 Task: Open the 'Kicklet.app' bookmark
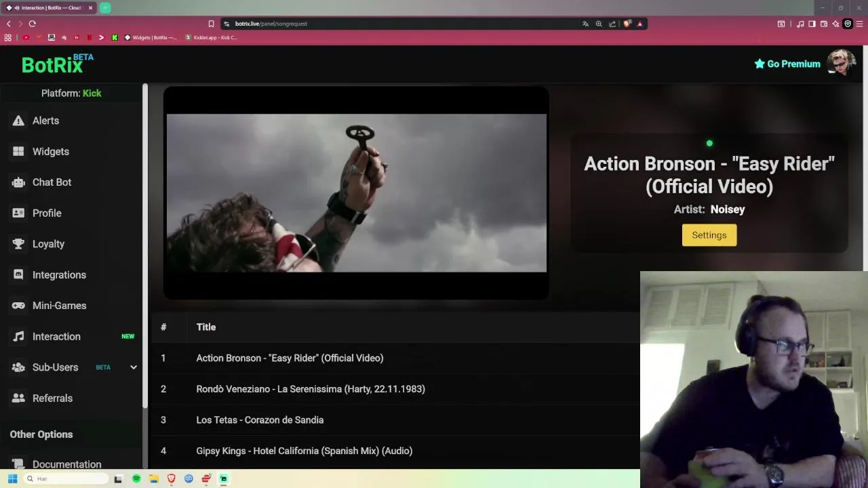211,37
